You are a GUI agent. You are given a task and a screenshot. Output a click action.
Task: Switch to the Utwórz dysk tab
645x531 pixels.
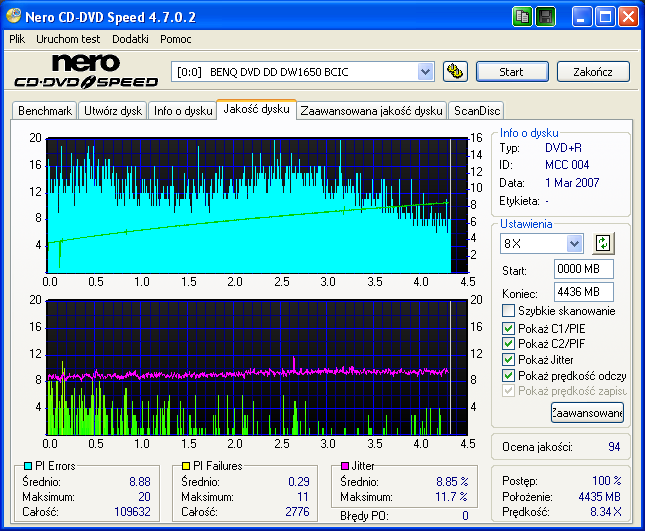[113, 111]
